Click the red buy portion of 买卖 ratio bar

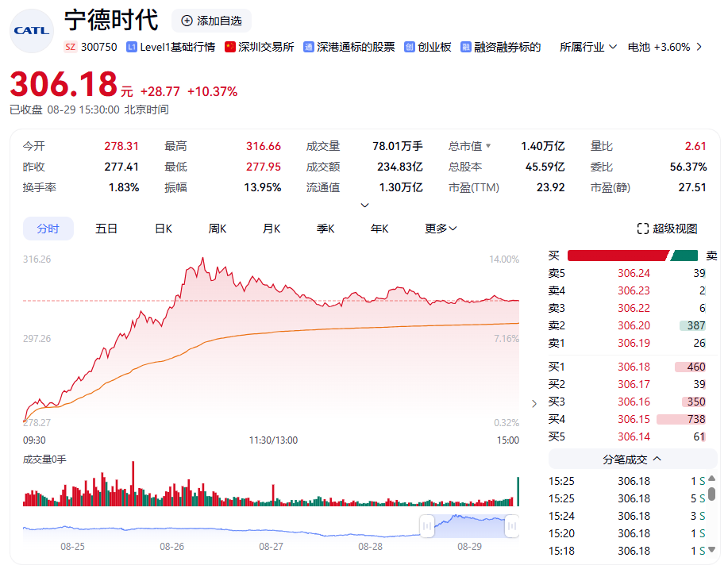point(618,256)
